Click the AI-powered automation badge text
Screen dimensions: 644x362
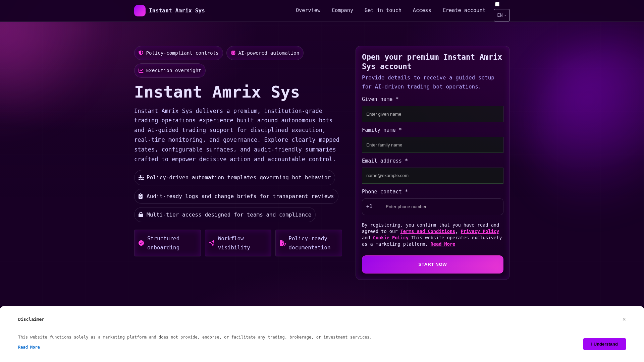(269, 53)
